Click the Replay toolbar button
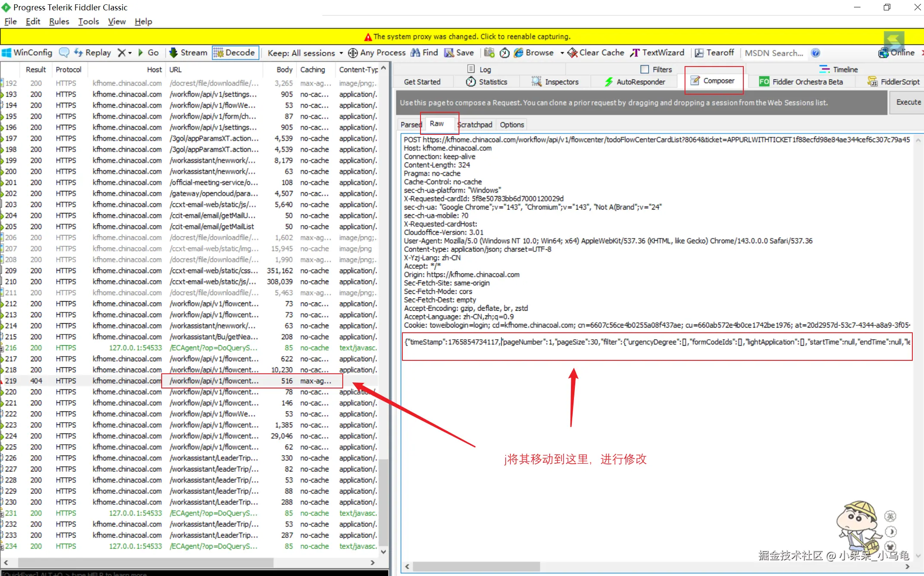This screenshot has height=576, width=924. (93, 53)
